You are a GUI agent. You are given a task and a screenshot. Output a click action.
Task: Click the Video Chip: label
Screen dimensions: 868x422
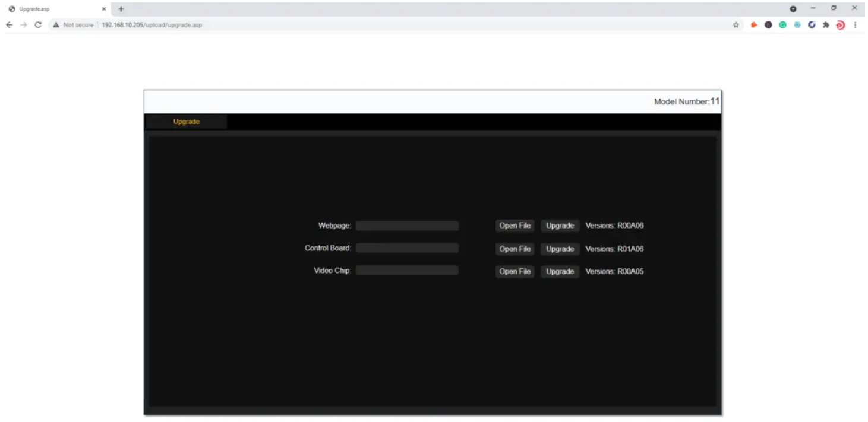(x=333, y=270)
